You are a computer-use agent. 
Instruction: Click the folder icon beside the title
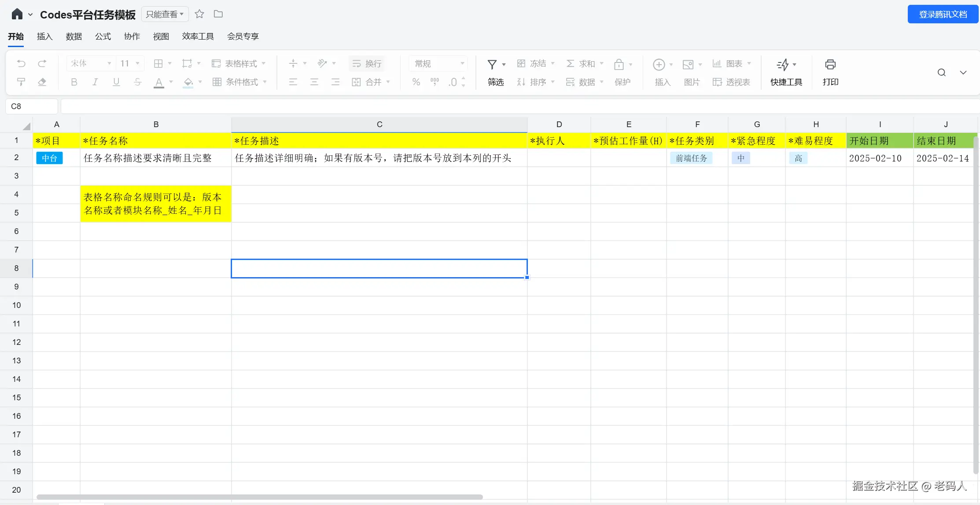pyautogui.click(x=218, y=14)
